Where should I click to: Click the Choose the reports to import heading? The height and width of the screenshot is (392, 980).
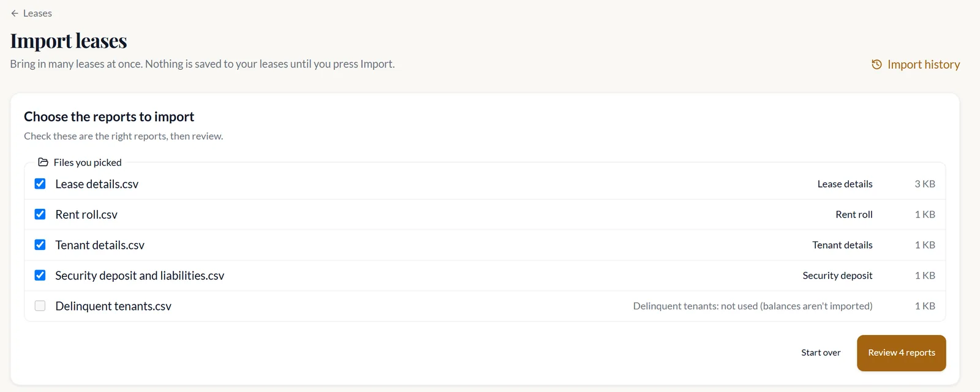click(x=109, y=116)
